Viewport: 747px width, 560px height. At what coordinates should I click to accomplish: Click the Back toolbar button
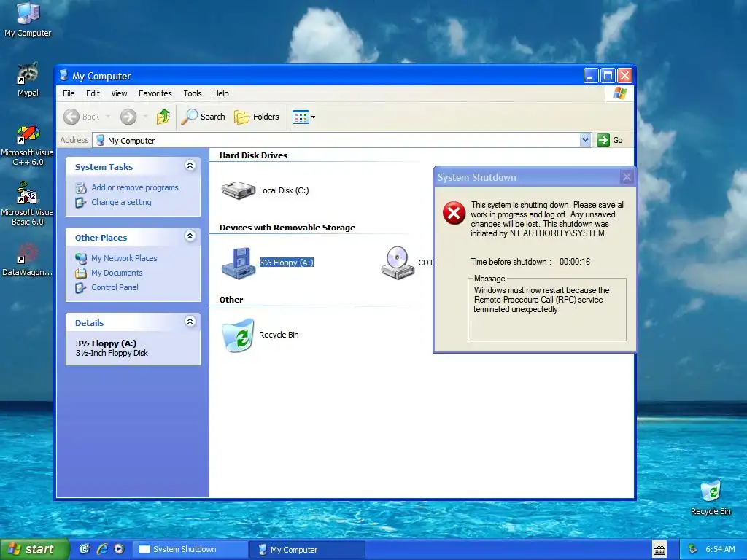(82, 117)
